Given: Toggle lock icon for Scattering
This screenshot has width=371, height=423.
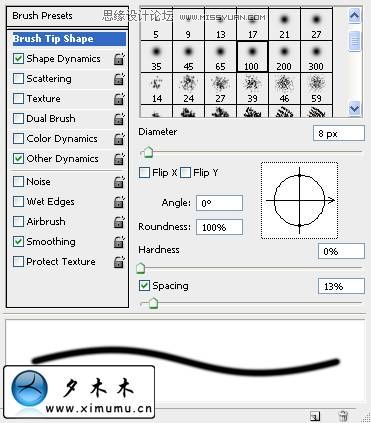Looking at the screenshot, I should (119, 79).
